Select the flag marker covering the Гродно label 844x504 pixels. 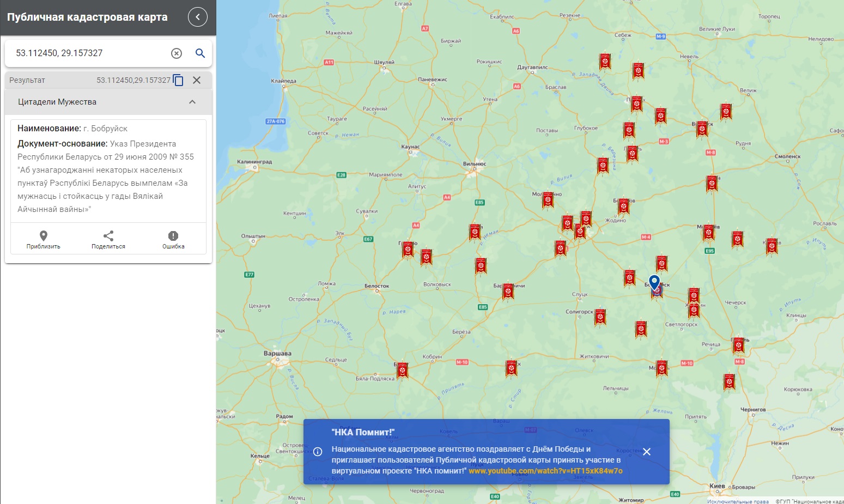pyautogui.click(x=408, y=250)
